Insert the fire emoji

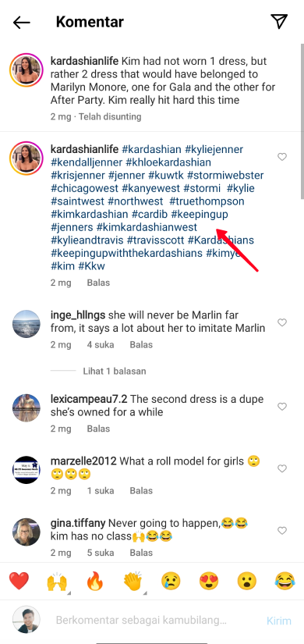coord(95,581)
